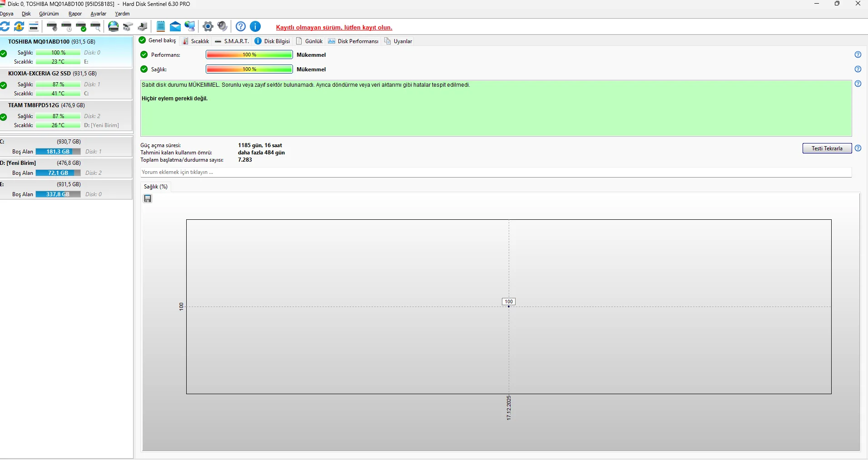
Task: Click disk with magnifier surface test icon
Action: (96, 26)
